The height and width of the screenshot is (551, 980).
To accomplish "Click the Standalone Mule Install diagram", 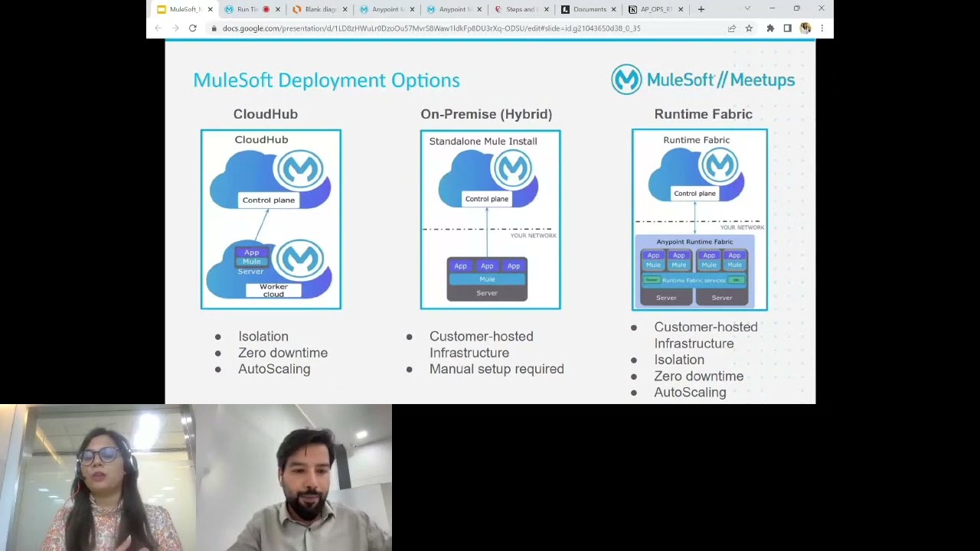I will tap(490, 220).
